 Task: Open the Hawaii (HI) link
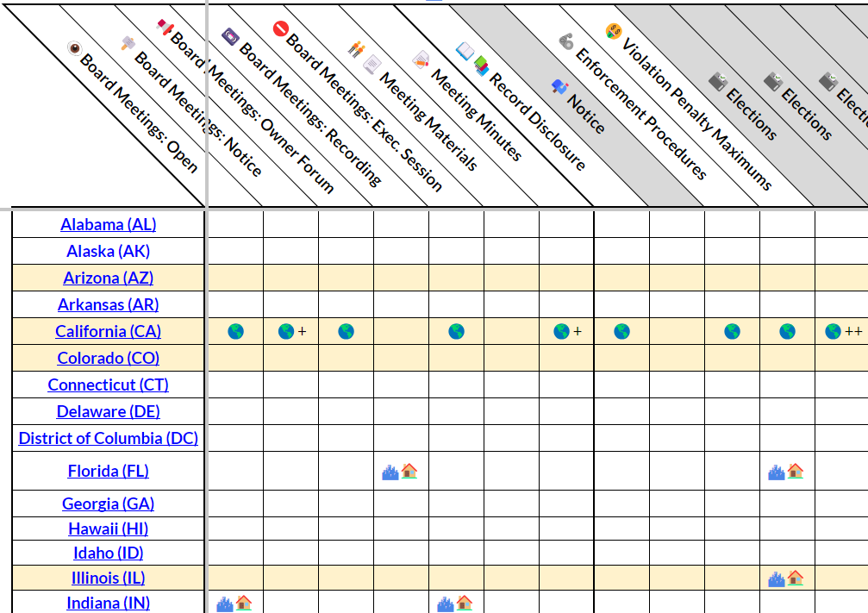pos(108,529)
